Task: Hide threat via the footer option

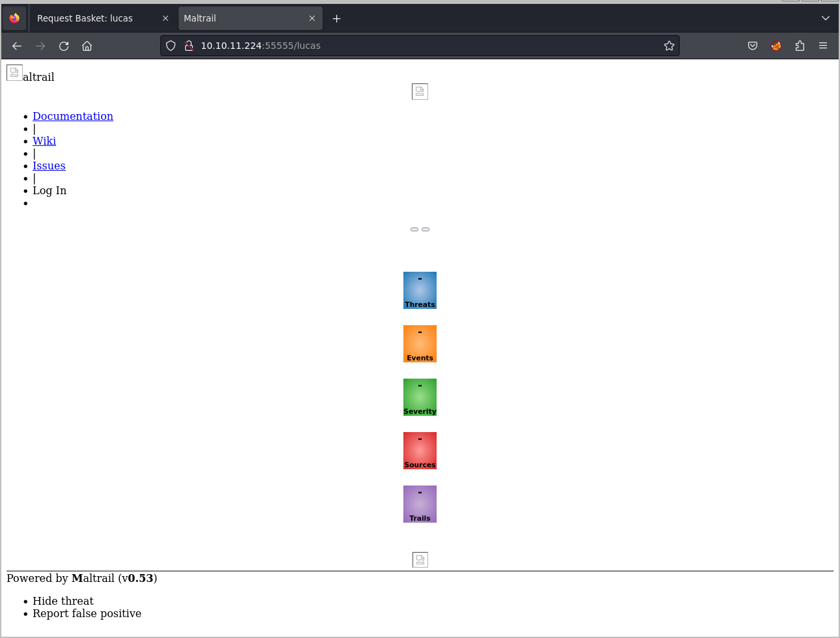Action: point(63,601)
